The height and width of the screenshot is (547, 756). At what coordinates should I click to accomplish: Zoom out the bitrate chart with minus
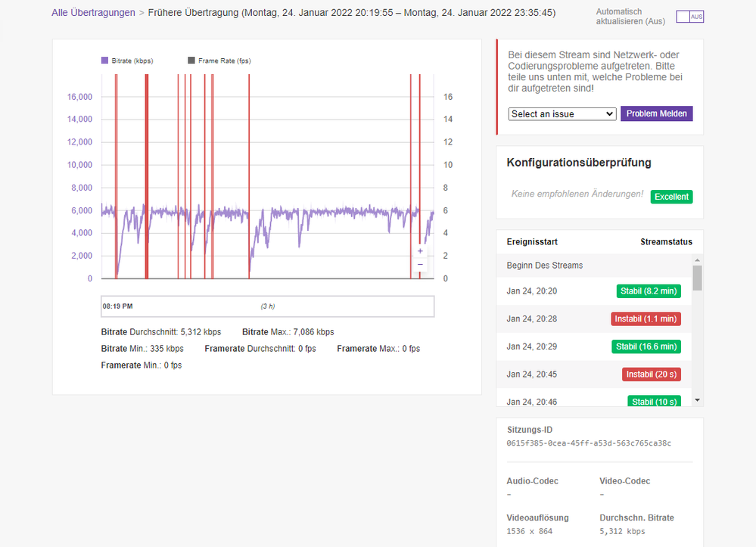click(x=420, y=264)
